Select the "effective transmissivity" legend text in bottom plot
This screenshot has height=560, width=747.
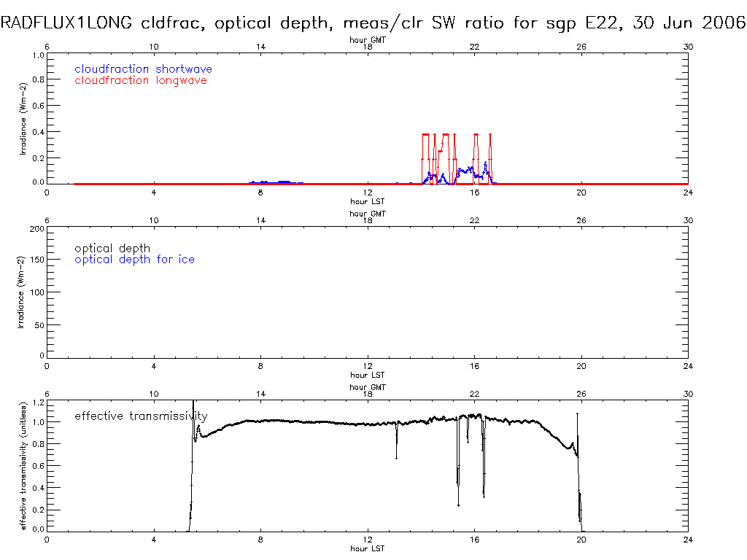click(x=141, y=416)
